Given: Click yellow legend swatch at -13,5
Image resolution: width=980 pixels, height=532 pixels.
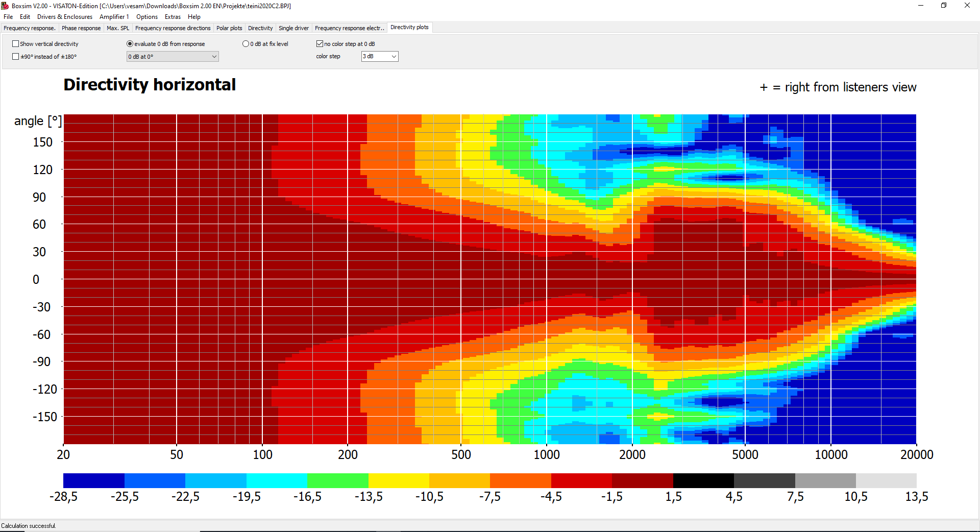Looking at the screenshot, I should (x=399, y=480).
